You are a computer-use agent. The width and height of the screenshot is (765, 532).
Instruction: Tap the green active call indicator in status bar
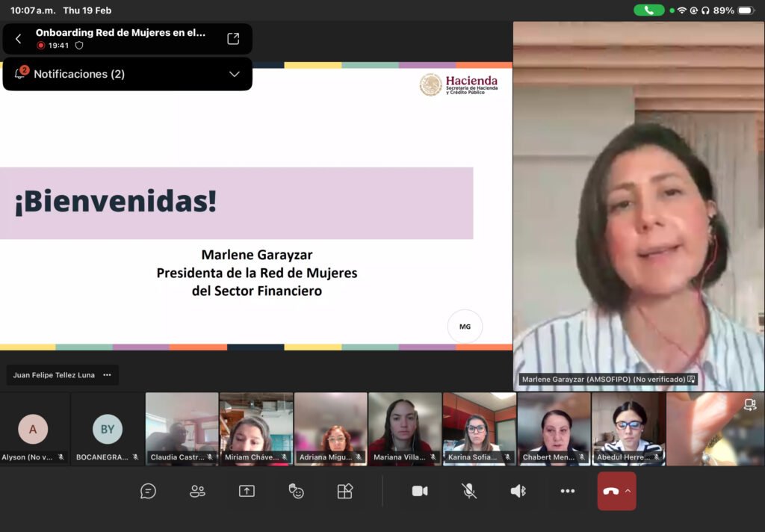(x=648, y=10)
